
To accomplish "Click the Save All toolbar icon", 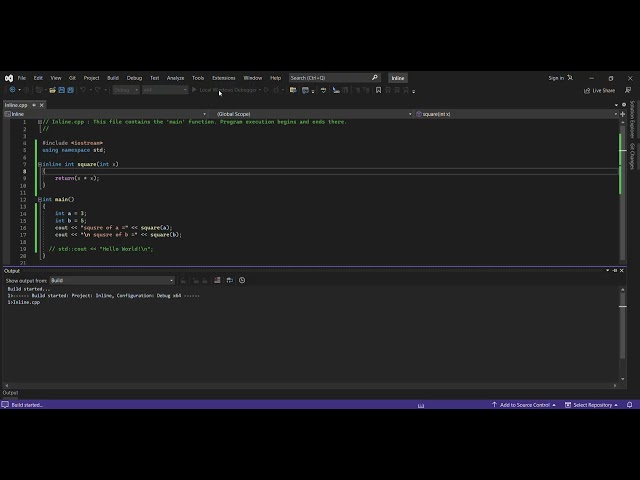I will (x=71, y=90).
